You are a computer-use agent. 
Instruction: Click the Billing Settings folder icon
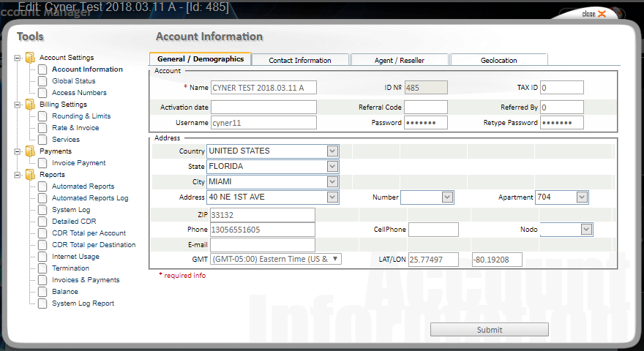(x=30, y=105)
